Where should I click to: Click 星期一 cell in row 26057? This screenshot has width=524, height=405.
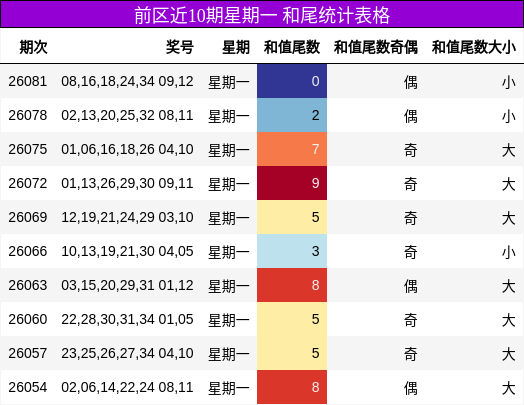[229, 354]
